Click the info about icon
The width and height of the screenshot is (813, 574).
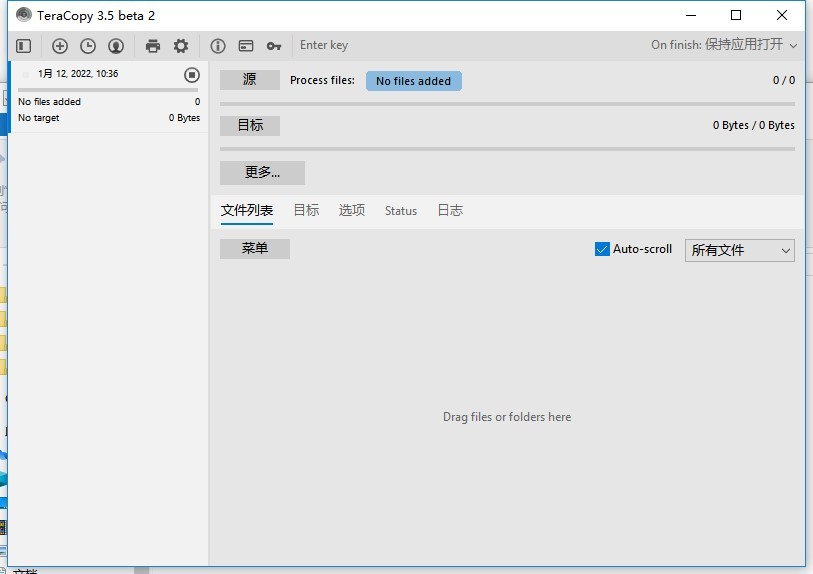(218, 46)
